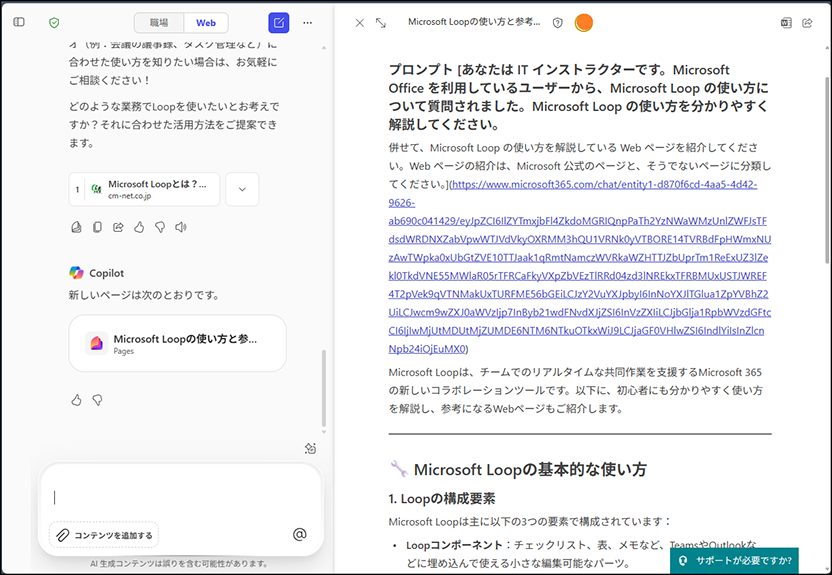The image size is (832, 575).
Task: Open the more options ellipsis menu
Action: click(308, 23)
